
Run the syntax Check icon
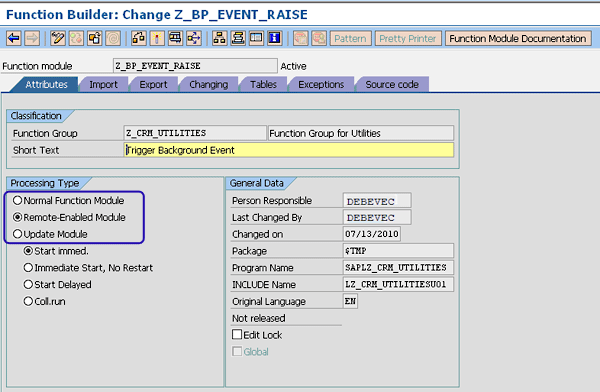[x=139, y=38]
